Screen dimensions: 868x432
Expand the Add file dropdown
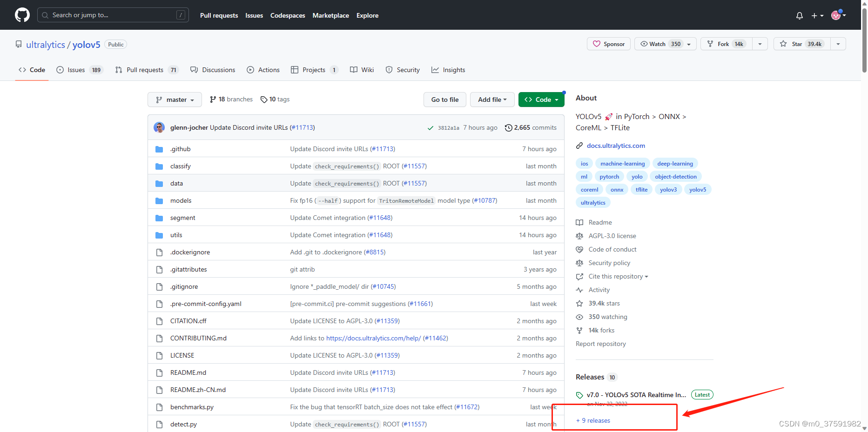492,100
